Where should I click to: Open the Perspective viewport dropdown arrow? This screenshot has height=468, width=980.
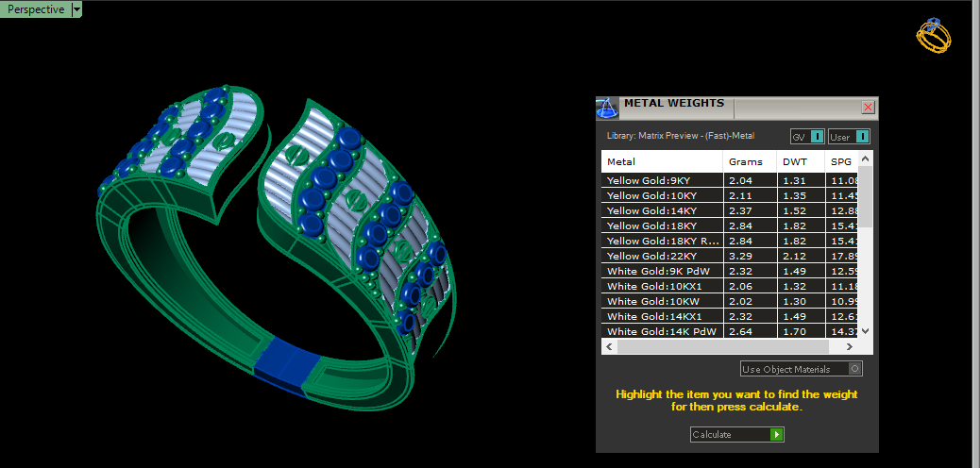(76, 9)
